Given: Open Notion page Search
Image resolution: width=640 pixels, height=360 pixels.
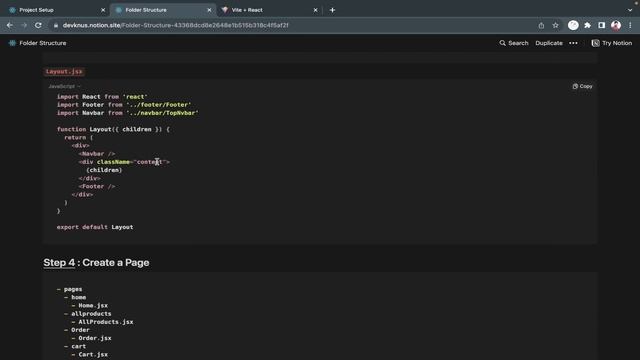Looking at the screenshot, I should (513, 43).
